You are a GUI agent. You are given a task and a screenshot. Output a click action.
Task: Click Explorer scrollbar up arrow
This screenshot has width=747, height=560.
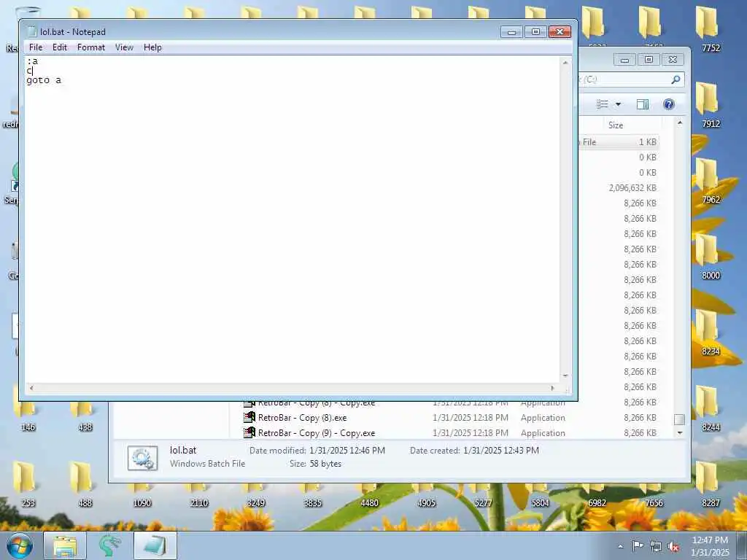680,122
